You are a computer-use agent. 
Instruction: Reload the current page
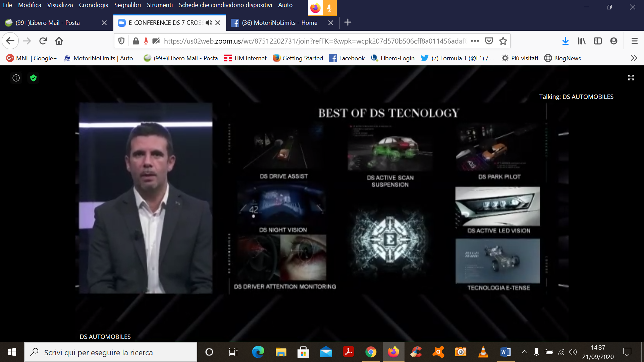click(43, 41)
